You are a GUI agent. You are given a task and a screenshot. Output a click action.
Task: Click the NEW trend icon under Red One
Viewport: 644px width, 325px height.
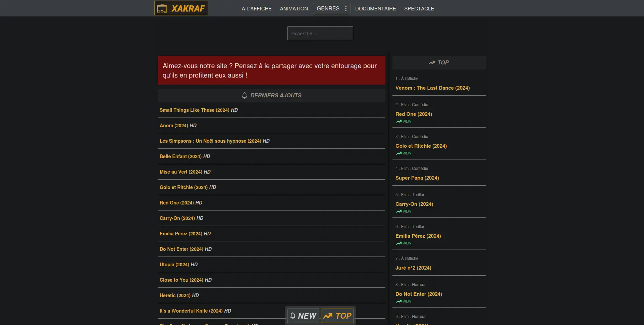(399, 122)
